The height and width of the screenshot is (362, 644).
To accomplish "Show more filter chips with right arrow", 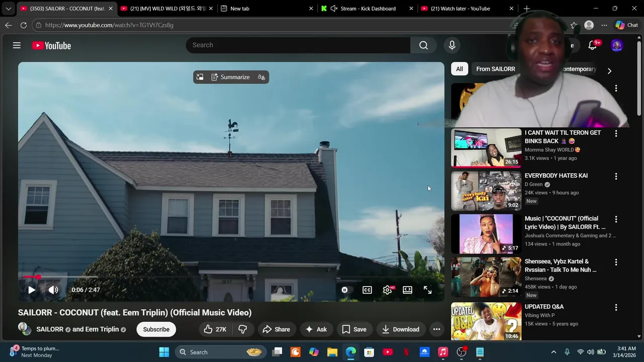I will point(609,71).
